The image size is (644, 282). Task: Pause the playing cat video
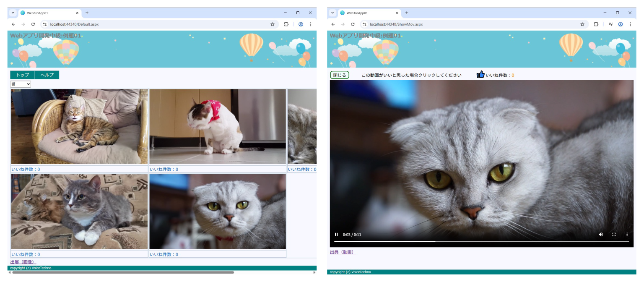(x=336, y=235)
